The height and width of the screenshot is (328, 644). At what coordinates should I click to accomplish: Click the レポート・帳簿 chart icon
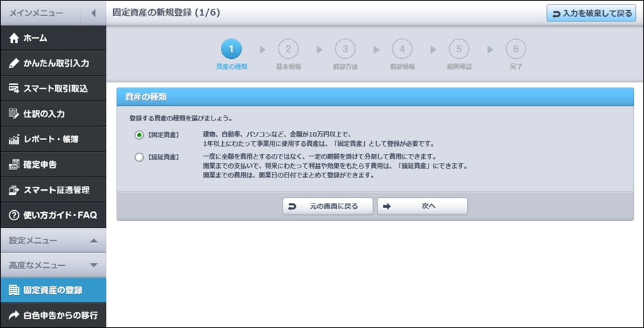(x=14, y=139)
